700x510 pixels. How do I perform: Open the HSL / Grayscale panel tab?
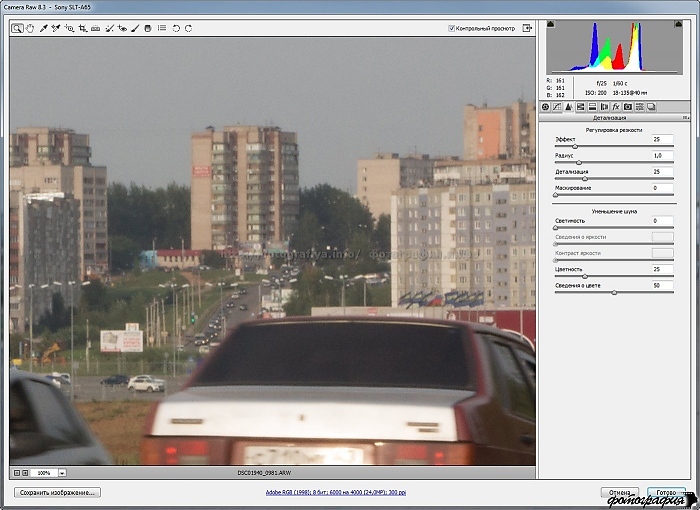point(580,107)
